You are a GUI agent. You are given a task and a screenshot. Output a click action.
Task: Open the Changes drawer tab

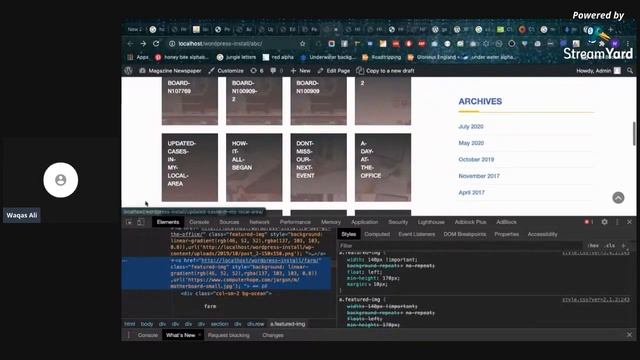click(x=273, y=335)
